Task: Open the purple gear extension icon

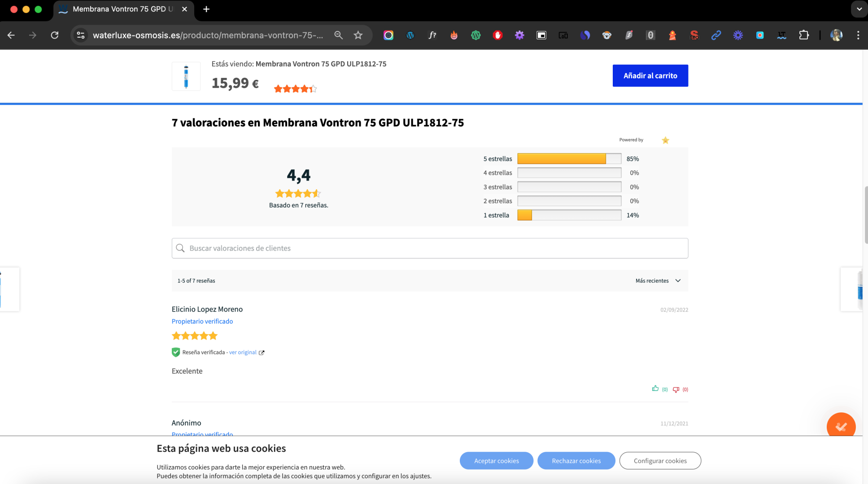Action: point(519,35)
